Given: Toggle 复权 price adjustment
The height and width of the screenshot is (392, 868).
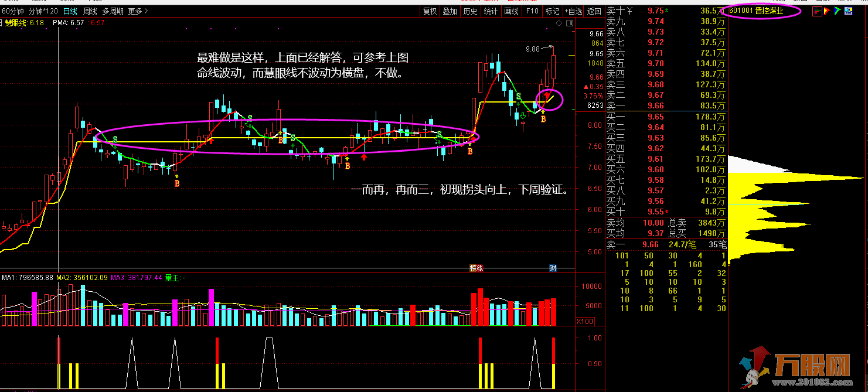Looking at the screenshot, I should 430,11.
